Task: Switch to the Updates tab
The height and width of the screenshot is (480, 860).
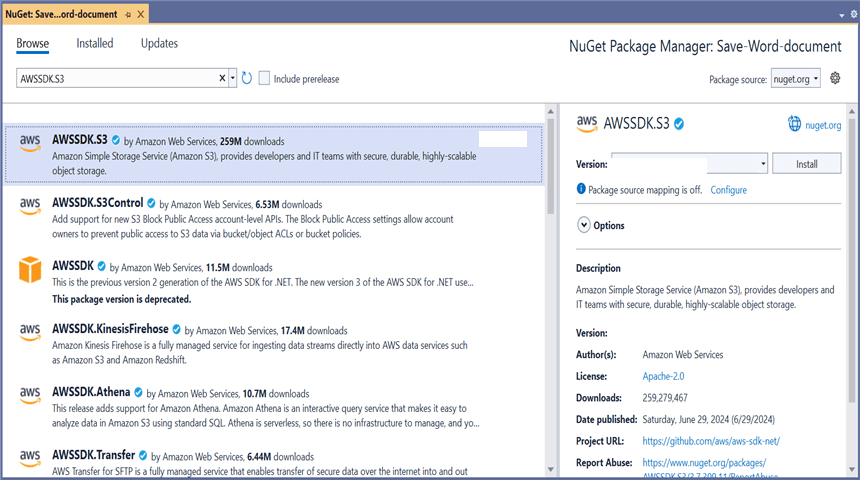Action: [x=159, y=43]
